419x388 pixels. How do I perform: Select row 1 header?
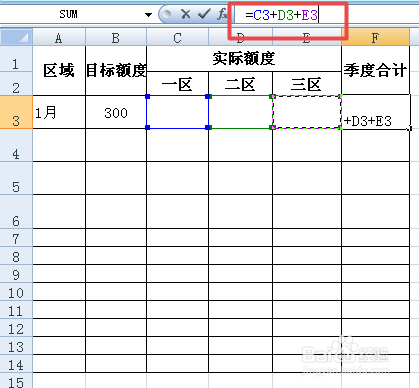click(x=16, y=59)
